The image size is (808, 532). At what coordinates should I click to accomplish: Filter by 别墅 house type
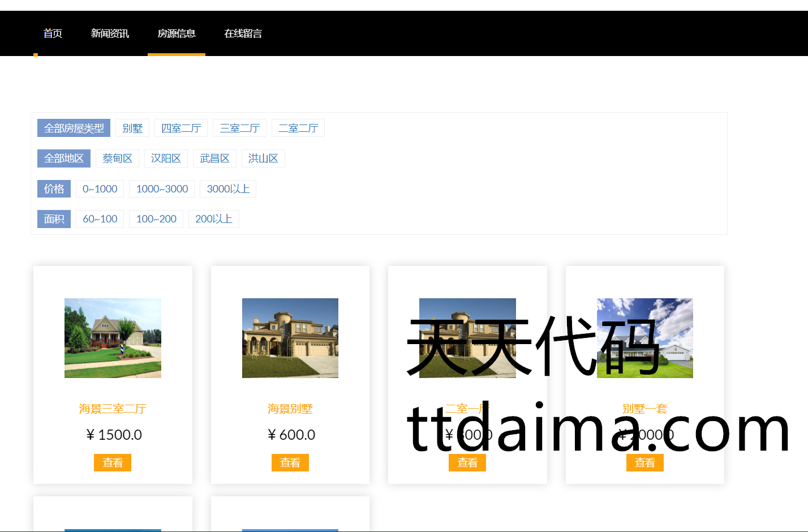coord(132,128)
